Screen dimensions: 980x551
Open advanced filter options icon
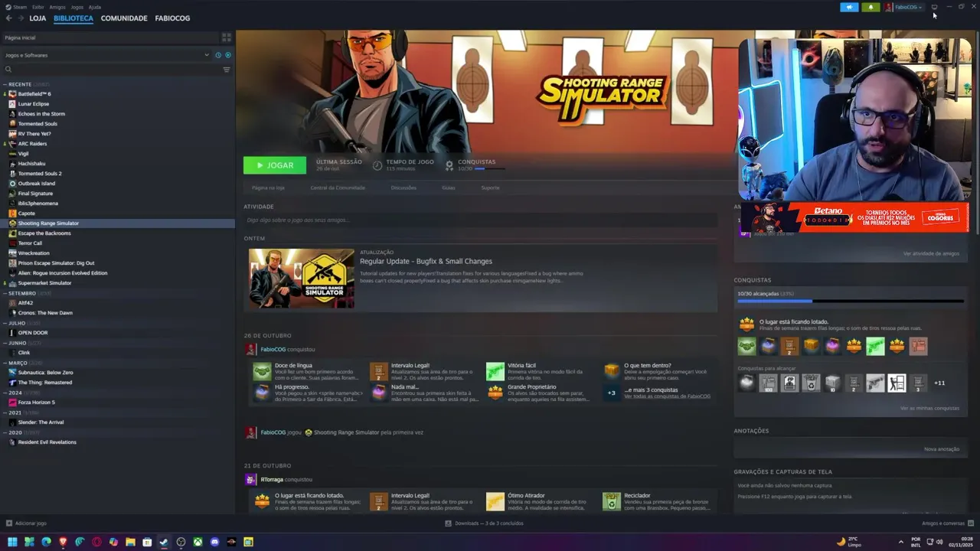tap(226, 70)
